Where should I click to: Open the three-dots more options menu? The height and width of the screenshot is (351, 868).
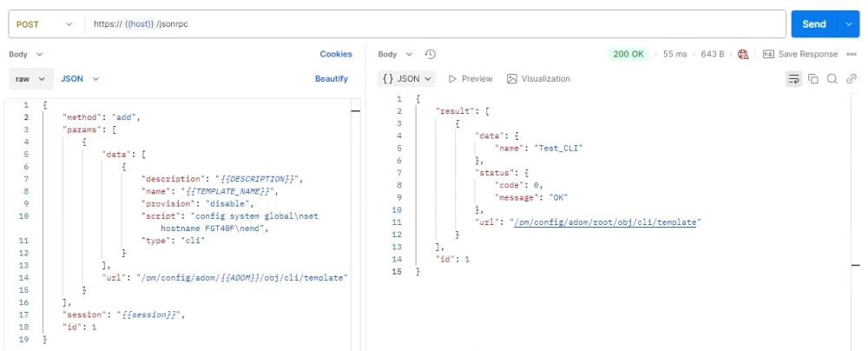coord(852,55)
